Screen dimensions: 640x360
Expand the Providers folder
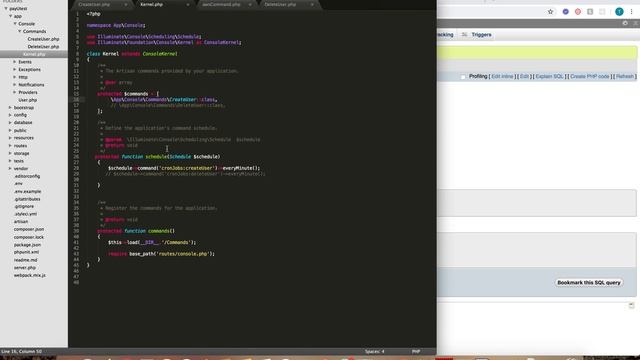point(15,92)
